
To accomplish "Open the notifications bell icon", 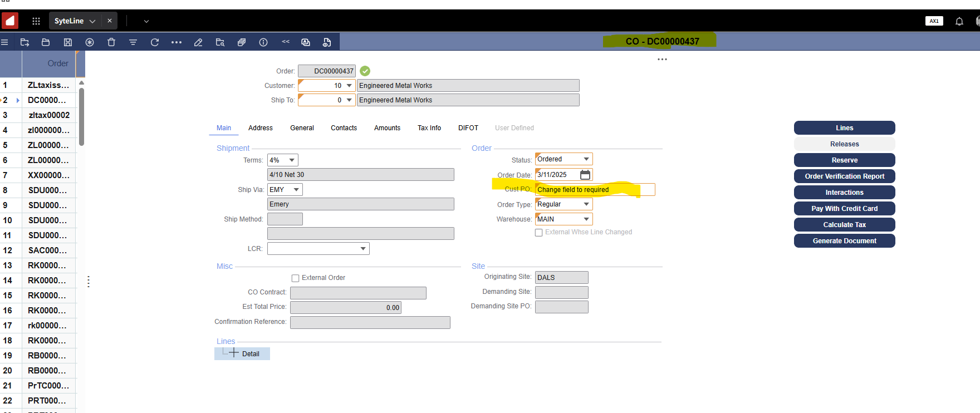I will pyautogui.click(x=959, y=21).
